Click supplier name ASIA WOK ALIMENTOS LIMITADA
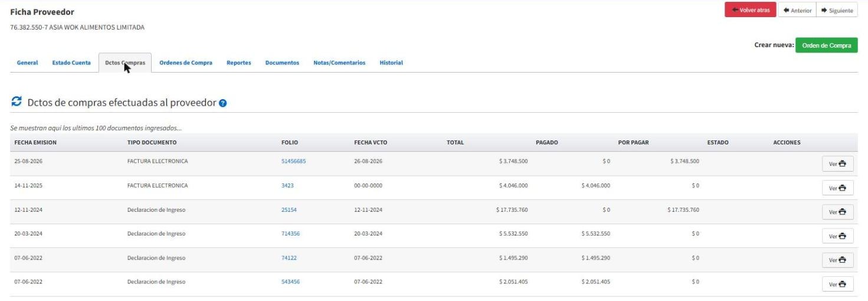 coord(96,28)
